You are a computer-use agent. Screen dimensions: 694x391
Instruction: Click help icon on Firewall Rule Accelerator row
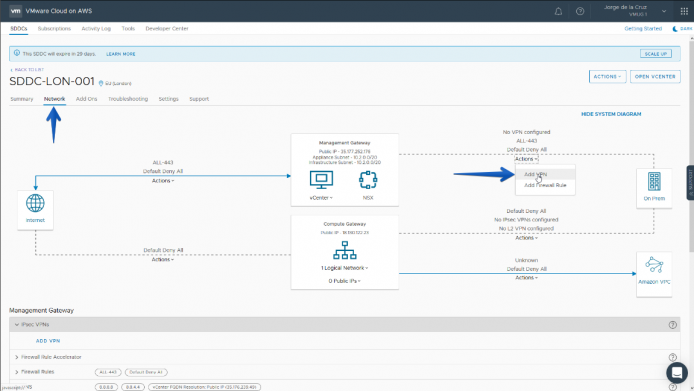(x=672, y=357)
